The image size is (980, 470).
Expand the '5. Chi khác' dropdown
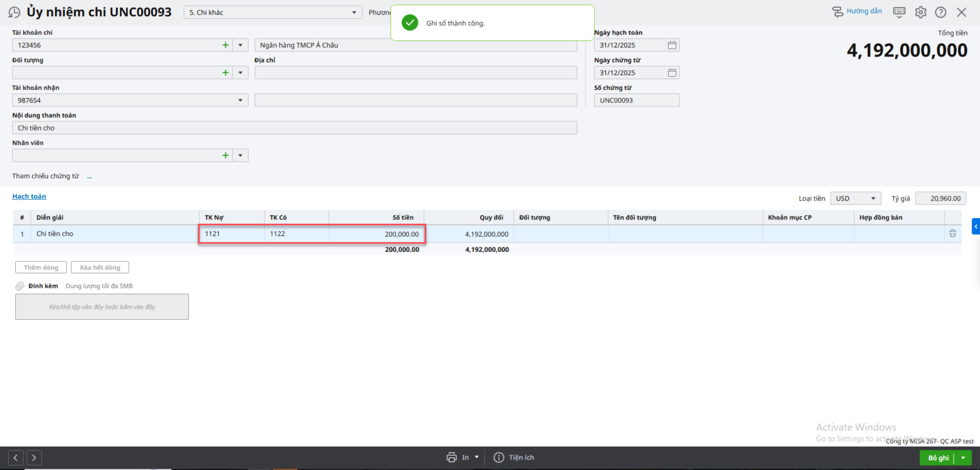[x=353, y=13]
